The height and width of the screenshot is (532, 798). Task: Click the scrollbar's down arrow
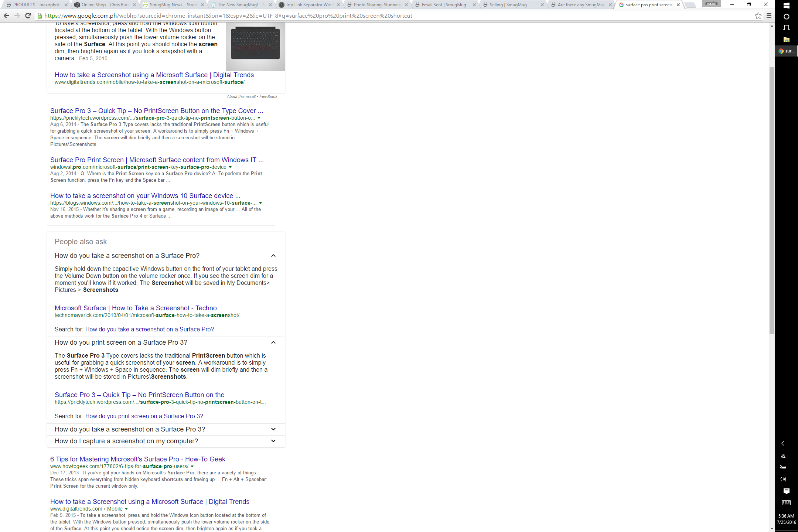pos(772,529)
